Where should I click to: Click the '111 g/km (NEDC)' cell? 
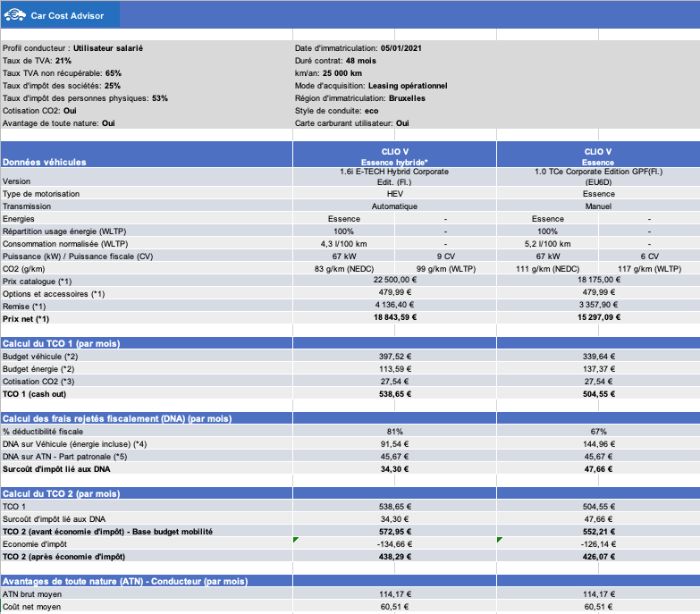pos(548,269)
